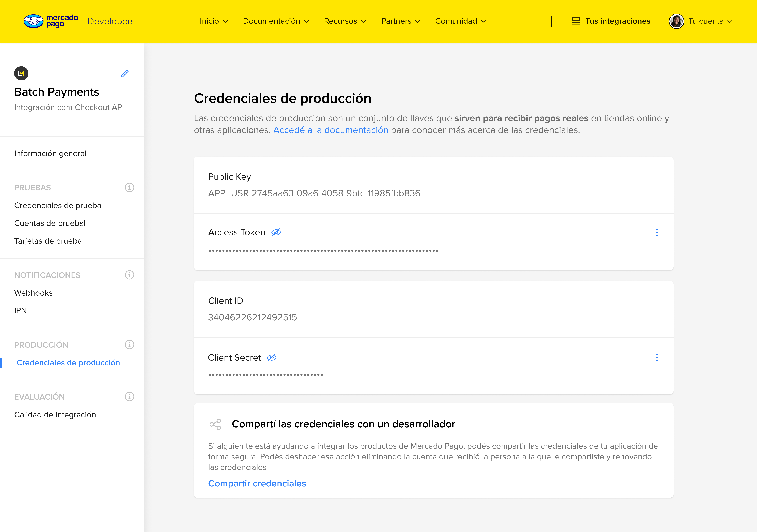Expand the Inicio dropdown menu
Viewport: 757px width, 532px height.
click(x=214, y=21)
